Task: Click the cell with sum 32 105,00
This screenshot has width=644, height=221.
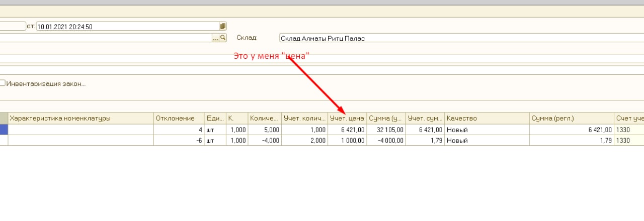Action: [x=386, y=130]
